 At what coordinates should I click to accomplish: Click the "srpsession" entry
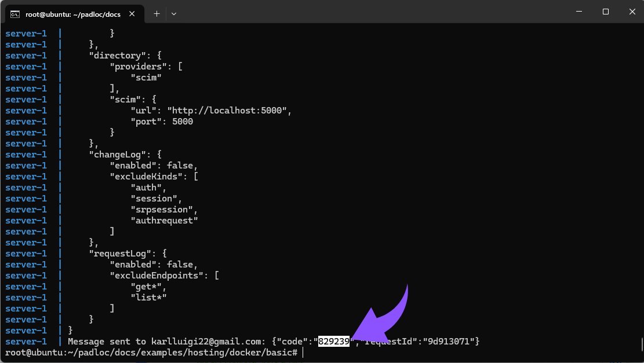pyautogui.click(x=161, y=210)
